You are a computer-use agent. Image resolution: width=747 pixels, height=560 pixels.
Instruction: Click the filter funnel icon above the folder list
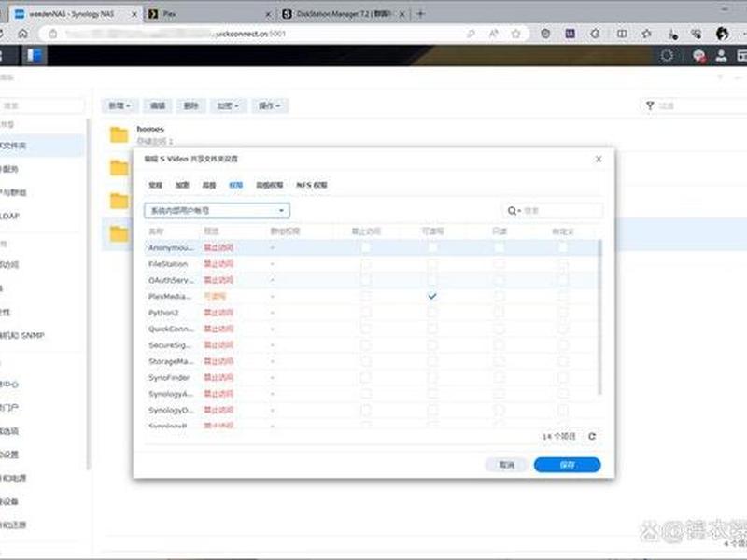pyautogui.click(x=650, y=105)
